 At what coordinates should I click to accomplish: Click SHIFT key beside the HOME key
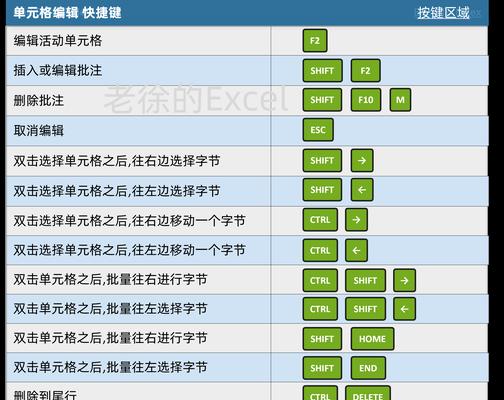pyautogui.click(x=322, y=339)
